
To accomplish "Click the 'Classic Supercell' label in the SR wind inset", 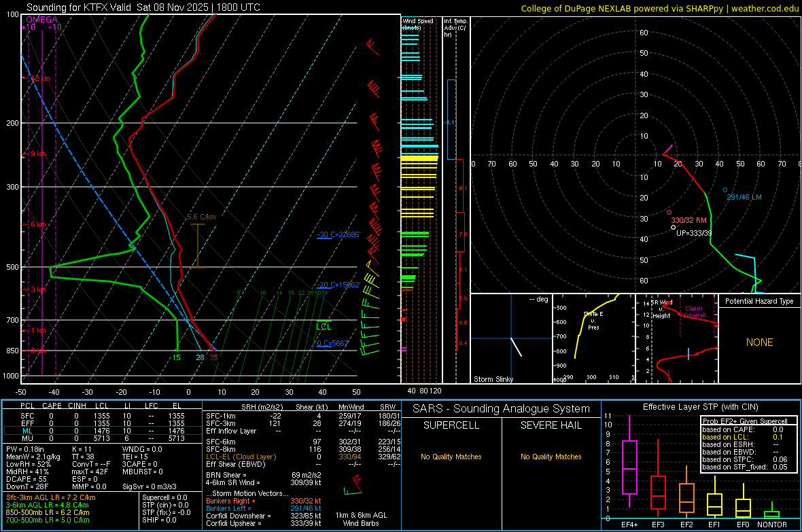I will pyautogui.click(x=694, y=312).
